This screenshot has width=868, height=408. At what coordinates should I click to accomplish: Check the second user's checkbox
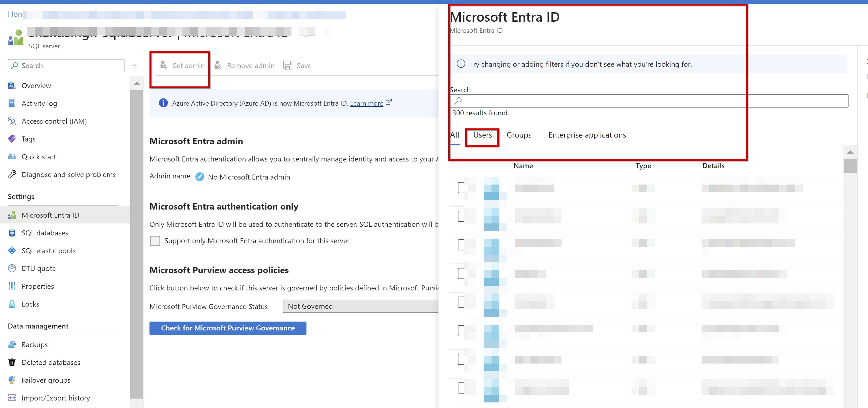[x=461, y=216]
